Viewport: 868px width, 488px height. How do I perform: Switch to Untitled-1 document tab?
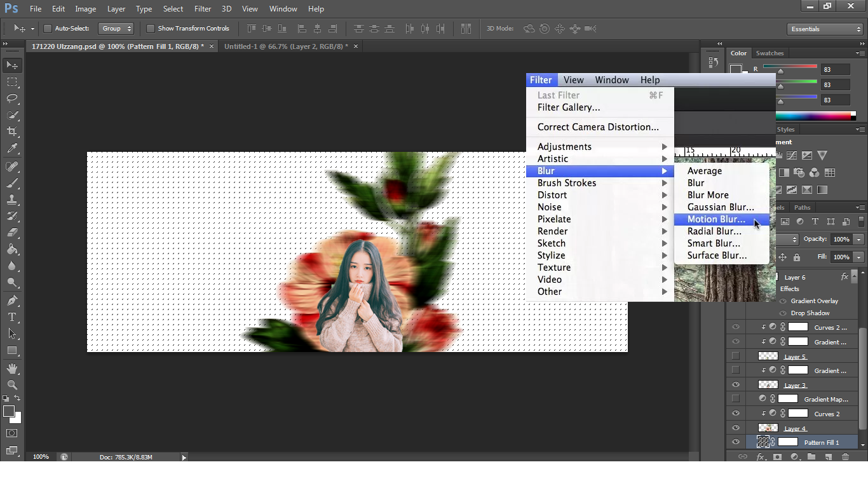tap(286, 46)
